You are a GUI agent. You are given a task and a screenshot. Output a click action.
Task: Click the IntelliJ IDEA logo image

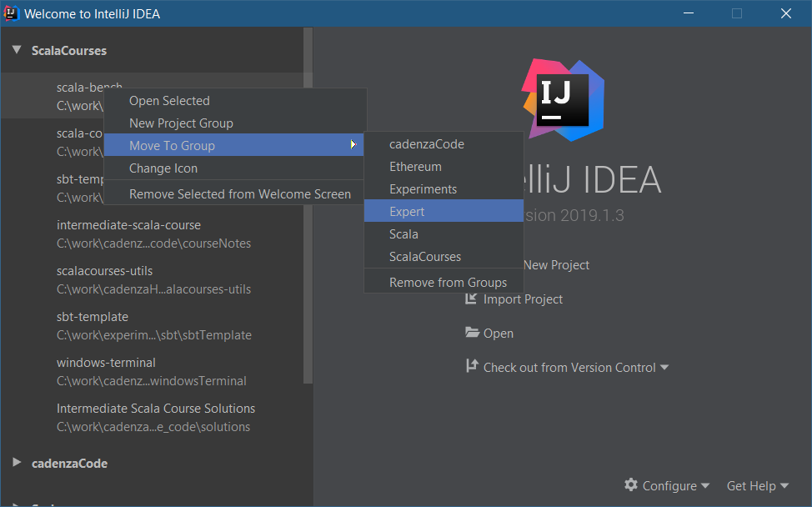coord(563,100)
